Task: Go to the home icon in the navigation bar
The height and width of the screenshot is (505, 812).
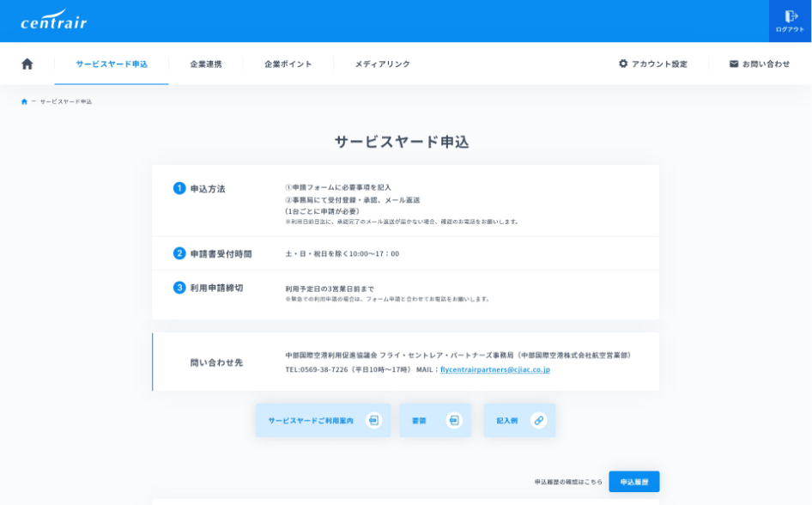Action: pyautogui.click(x=27, y=64)
